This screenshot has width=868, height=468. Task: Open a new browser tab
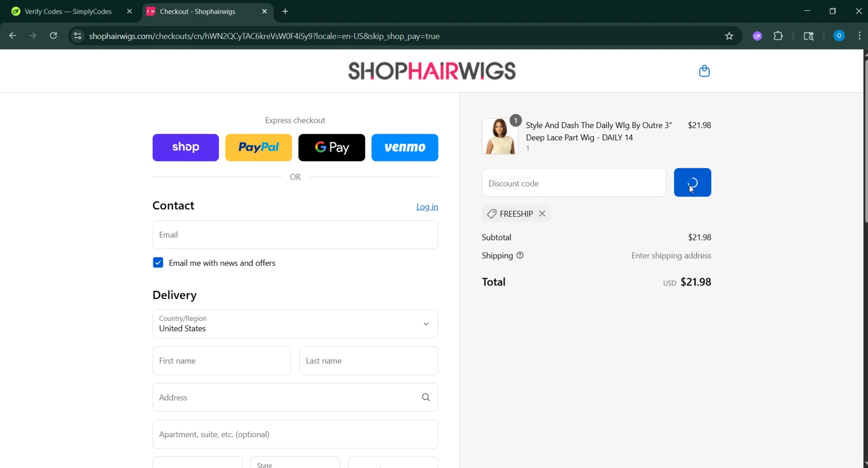pyautogui.click(x=285, y=11)
